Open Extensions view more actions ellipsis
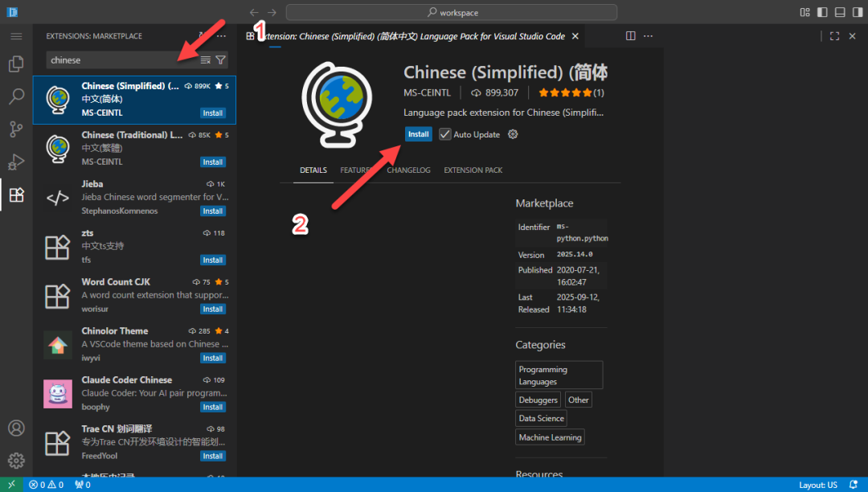Viewport: 868px width, 492px height. pyautogui.click(x=222, y=36)
